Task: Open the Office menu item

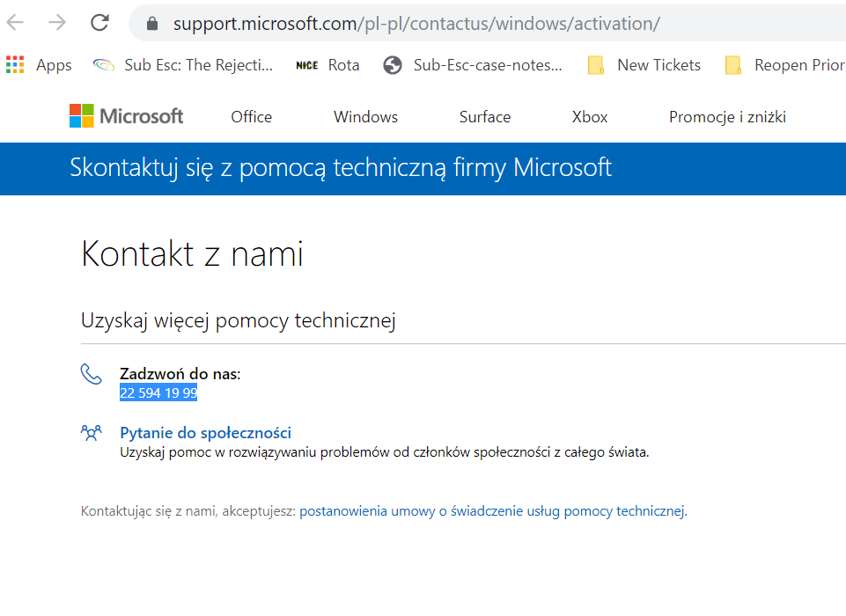Action: point(252,117)
